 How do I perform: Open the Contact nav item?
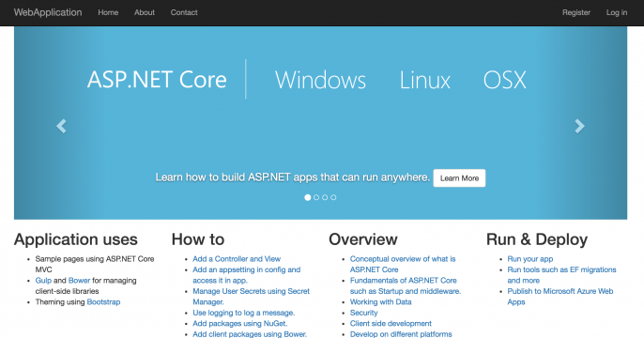point(184,12)
